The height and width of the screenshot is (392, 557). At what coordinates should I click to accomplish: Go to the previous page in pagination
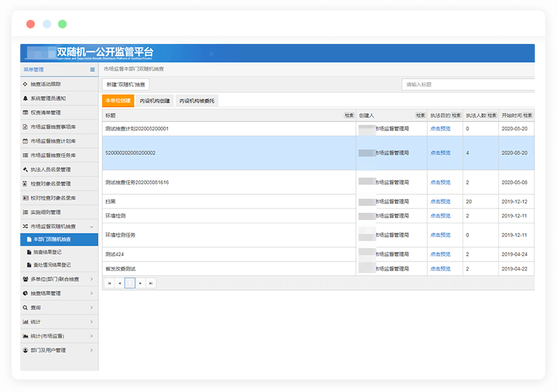click(119, 283)
